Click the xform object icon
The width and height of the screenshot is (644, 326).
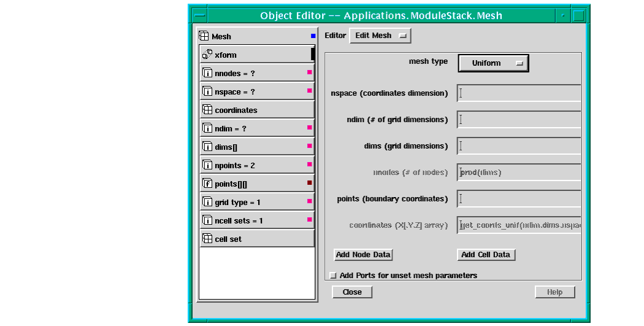tap(207, 55)
